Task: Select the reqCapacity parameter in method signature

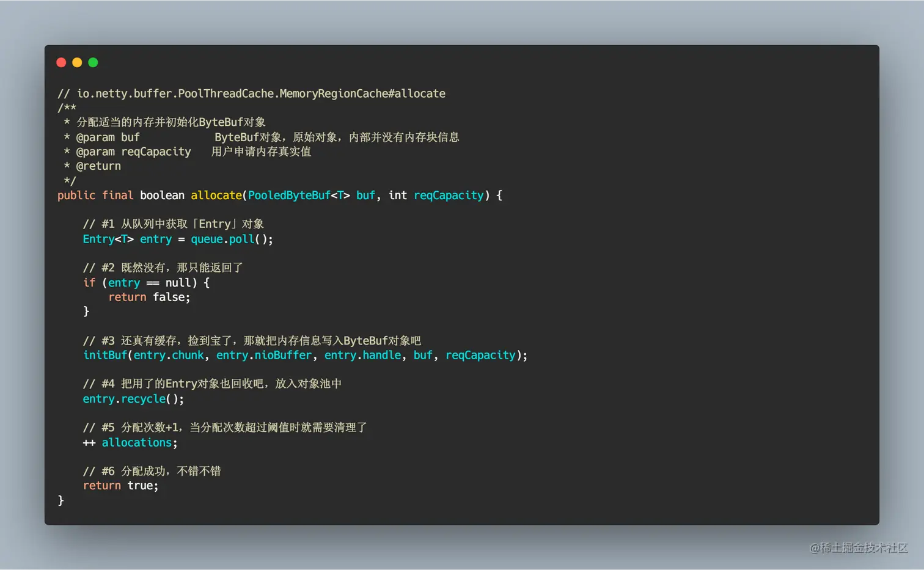Action: pos(449,195)
